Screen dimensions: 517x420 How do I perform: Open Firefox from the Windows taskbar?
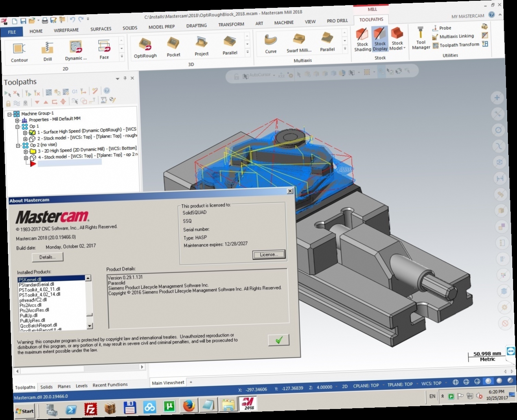coord(189,406)
